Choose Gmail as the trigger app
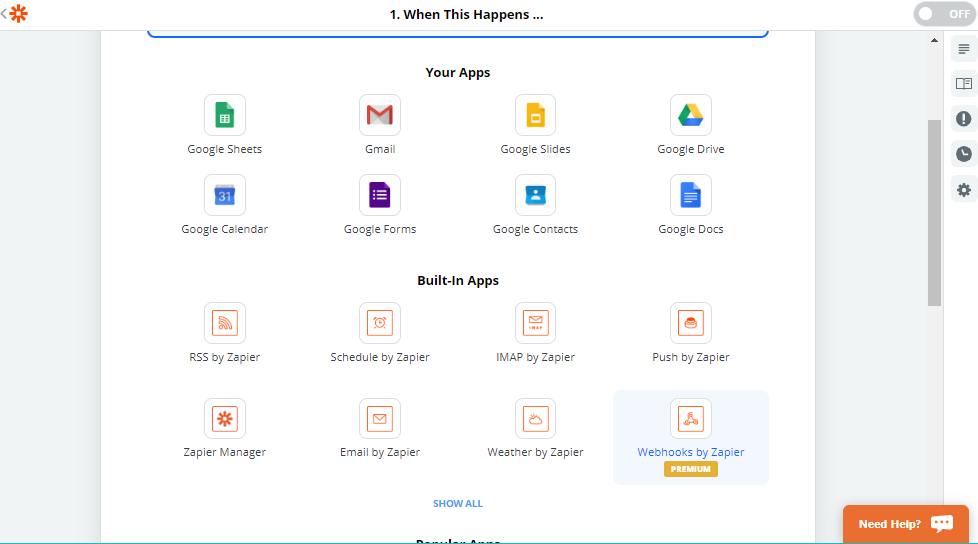The width and height of the screenshot is (978, 544). point(379,116)
